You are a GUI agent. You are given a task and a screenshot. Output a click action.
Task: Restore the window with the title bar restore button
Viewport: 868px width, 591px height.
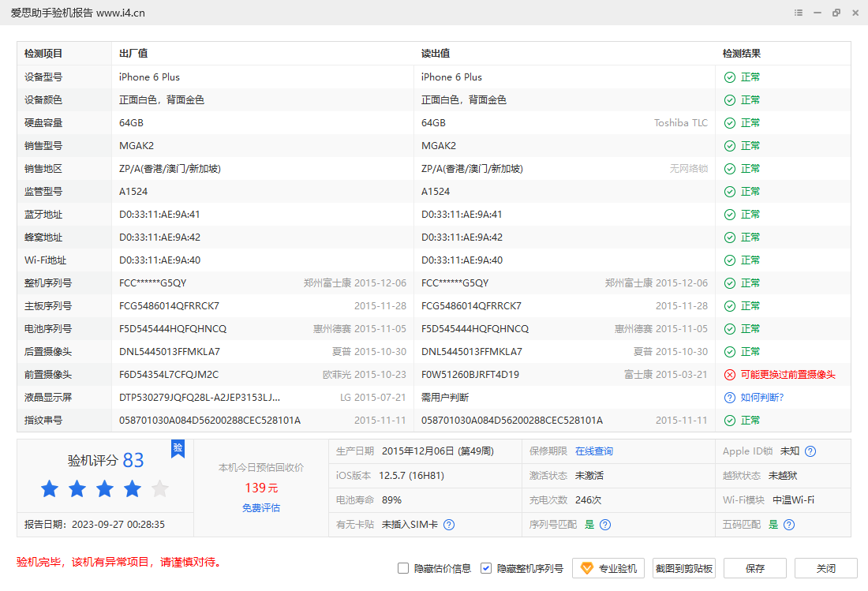(x=836, y=13)
